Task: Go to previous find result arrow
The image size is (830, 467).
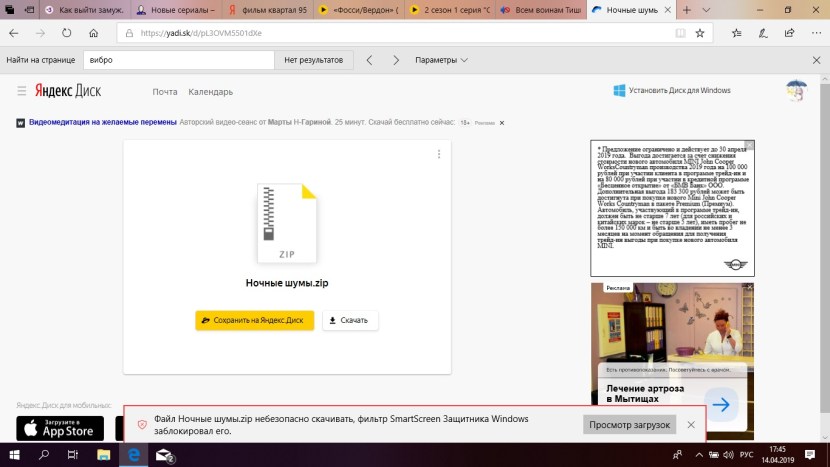Action: [x=369, y=60]
